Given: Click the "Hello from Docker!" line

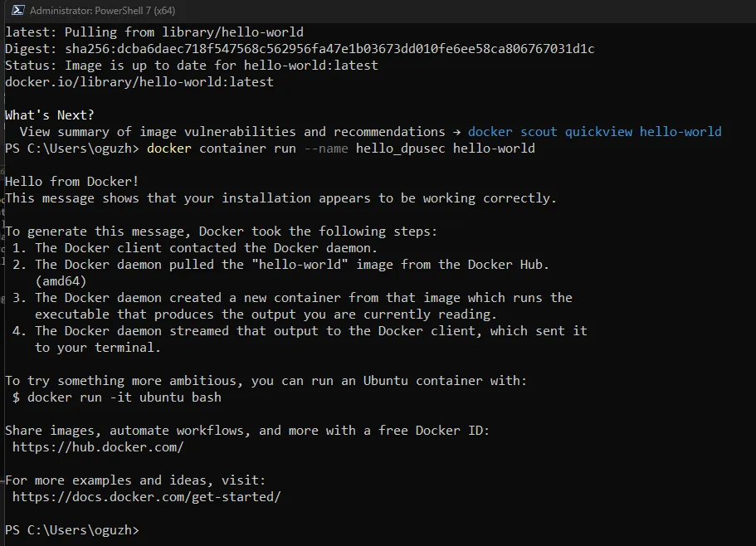Looking at the screenshot, I should [72, 182].
